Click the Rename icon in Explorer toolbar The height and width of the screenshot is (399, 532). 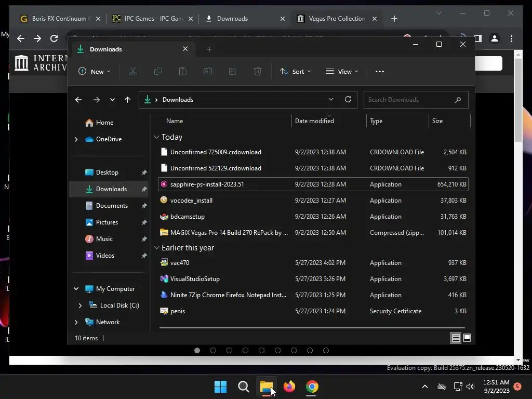(208, 71)
